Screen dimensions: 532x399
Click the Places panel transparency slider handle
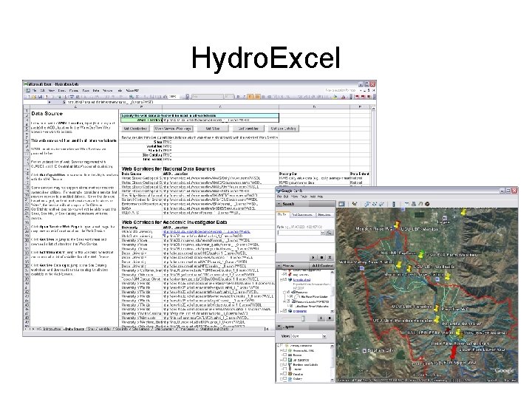click(x=304, y=318)
